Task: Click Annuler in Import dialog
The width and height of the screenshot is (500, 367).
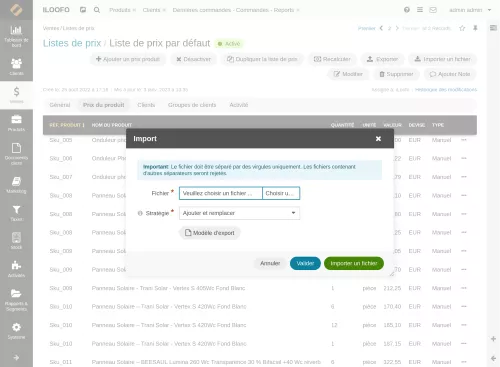Action: pyautogui.click(x=270, y=263)
